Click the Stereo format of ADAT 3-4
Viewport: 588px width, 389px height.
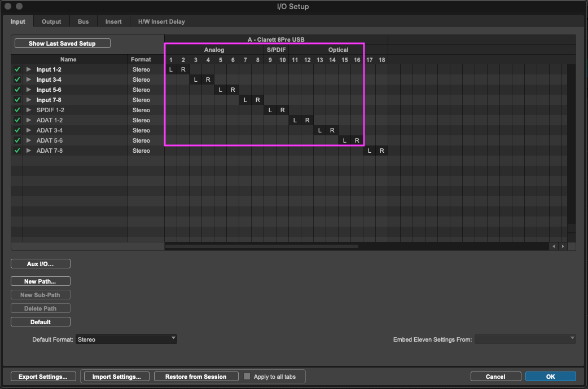click(x=141, y=130)
